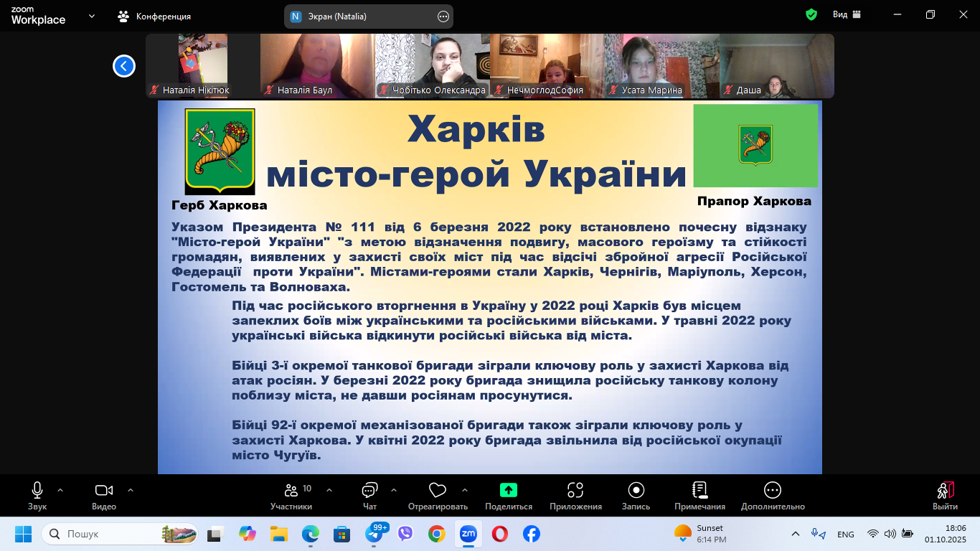980x551 pixels.
Task: Click the blue previous participants arrow
Action: click(124, 66)
